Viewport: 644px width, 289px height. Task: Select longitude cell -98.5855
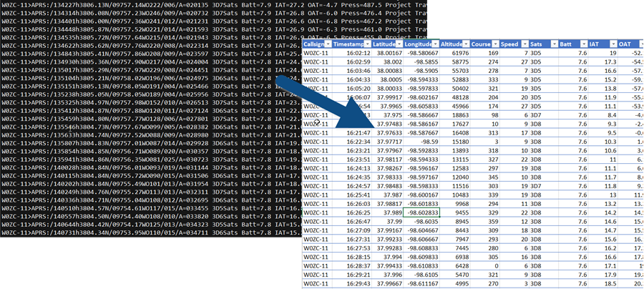[421, 62]
